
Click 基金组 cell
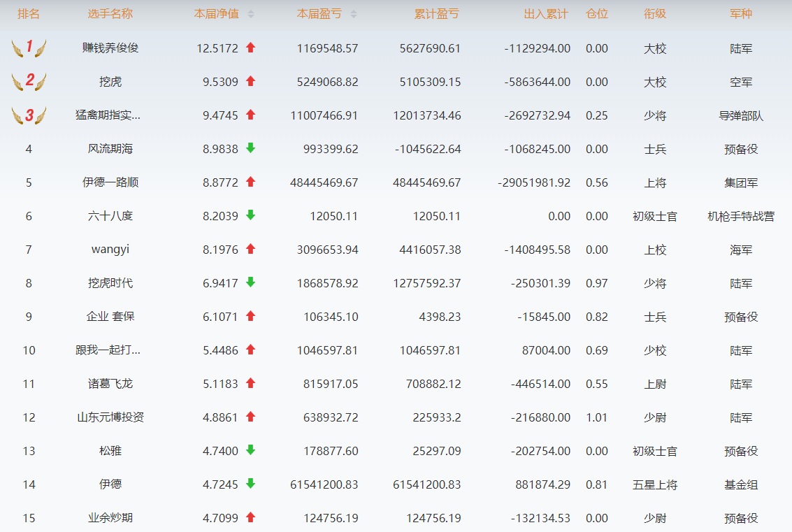click(741, 484)
